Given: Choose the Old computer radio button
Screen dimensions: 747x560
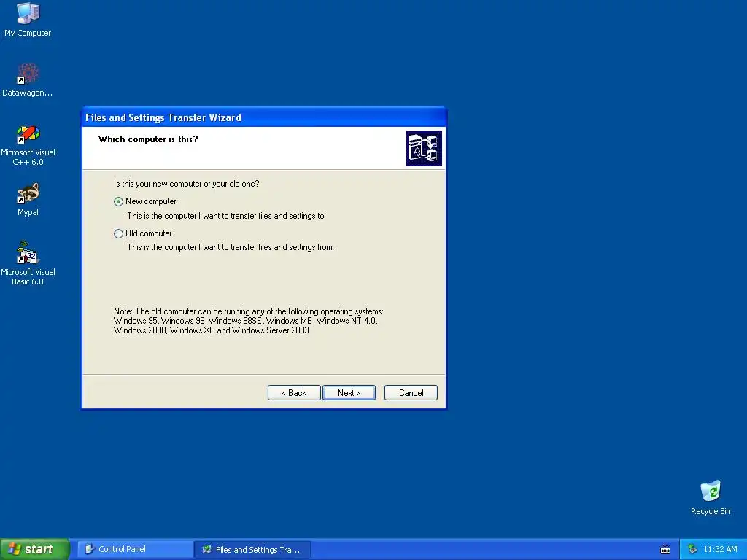Looking at the screenshot, I should point(118,233).
